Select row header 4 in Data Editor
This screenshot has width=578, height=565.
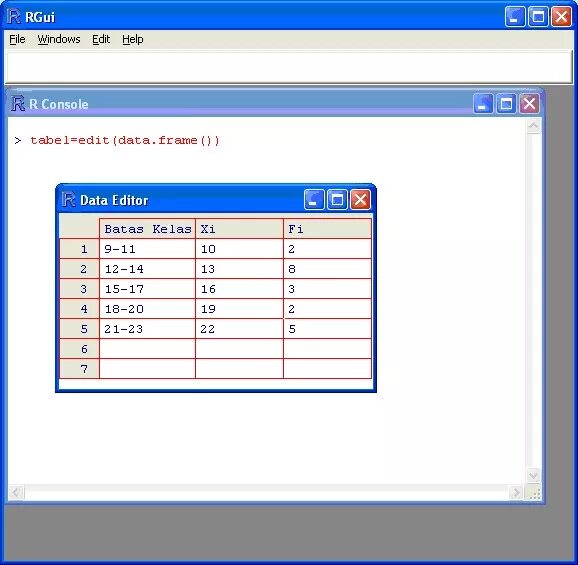tap(80, 309)
